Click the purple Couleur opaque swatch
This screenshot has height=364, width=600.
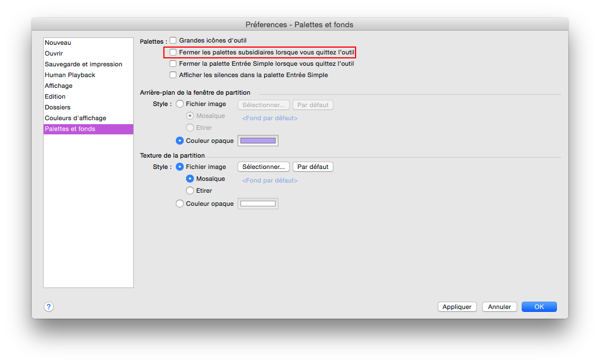(x=258, y=141)
